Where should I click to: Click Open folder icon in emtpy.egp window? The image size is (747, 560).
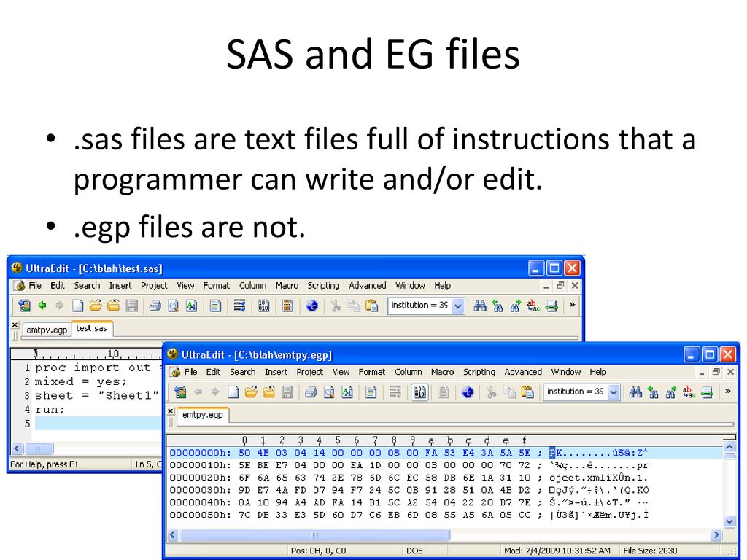[251, 392]
